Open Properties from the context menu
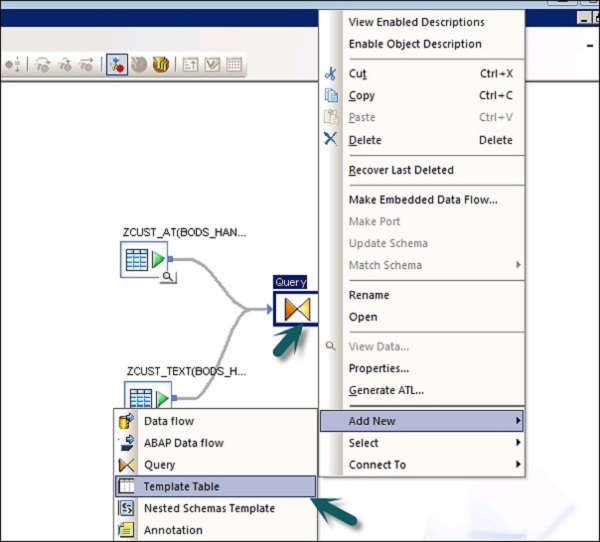 [x=378, y=368]
